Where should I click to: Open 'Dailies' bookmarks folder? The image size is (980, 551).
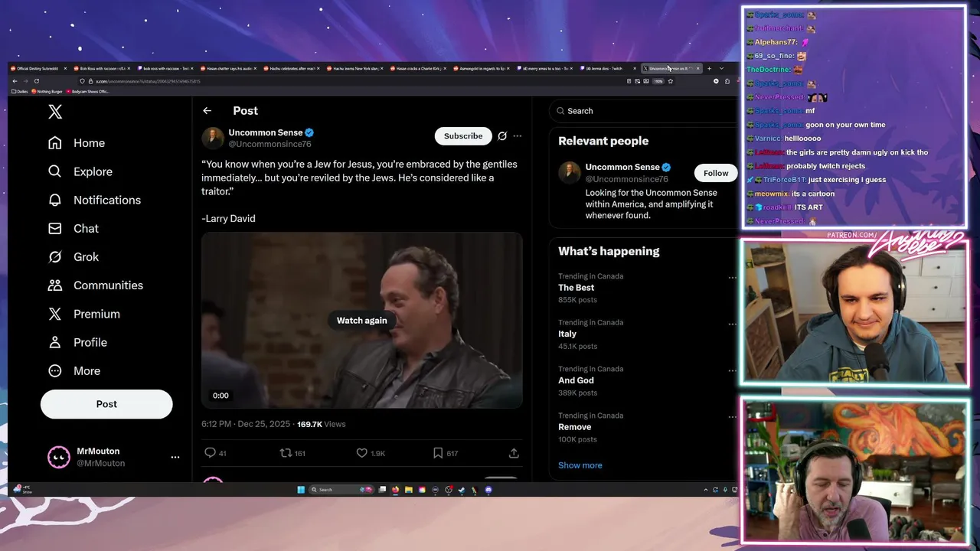20,92
